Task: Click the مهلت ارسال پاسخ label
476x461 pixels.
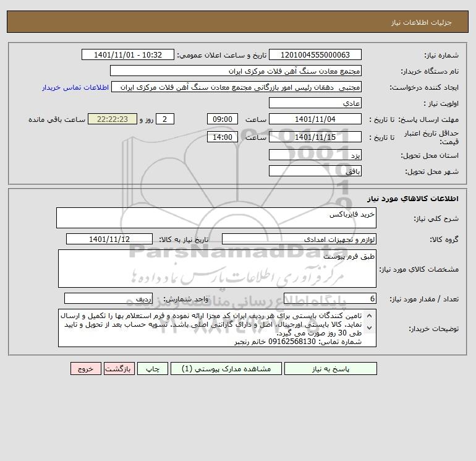Action: (428, 119)
